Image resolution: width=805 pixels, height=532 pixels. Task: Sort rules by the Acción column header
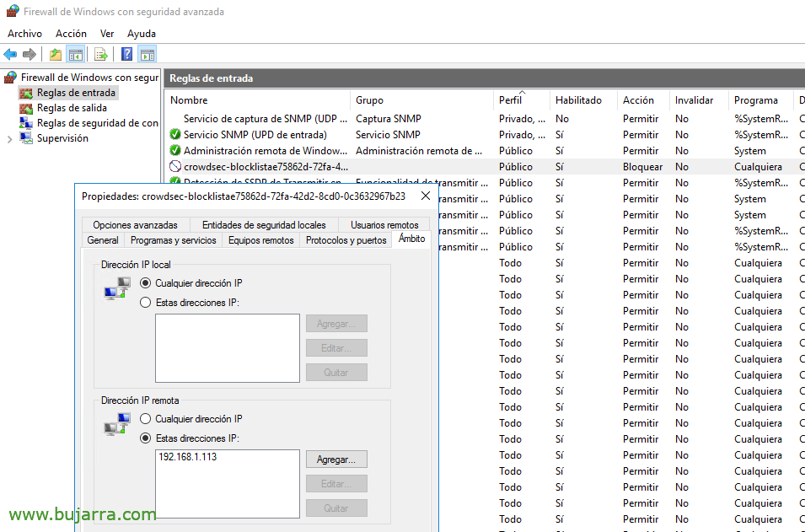(x=643, y=100)
